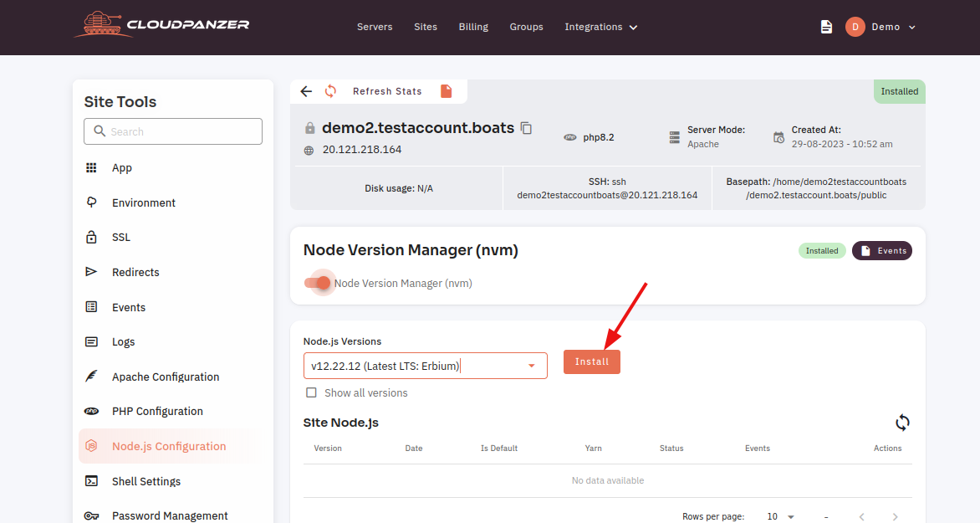Image resolution: width=980 pixels, height=523 pixels.
Task: Go to Servers in the top navigation
Action: pos(375,27)
